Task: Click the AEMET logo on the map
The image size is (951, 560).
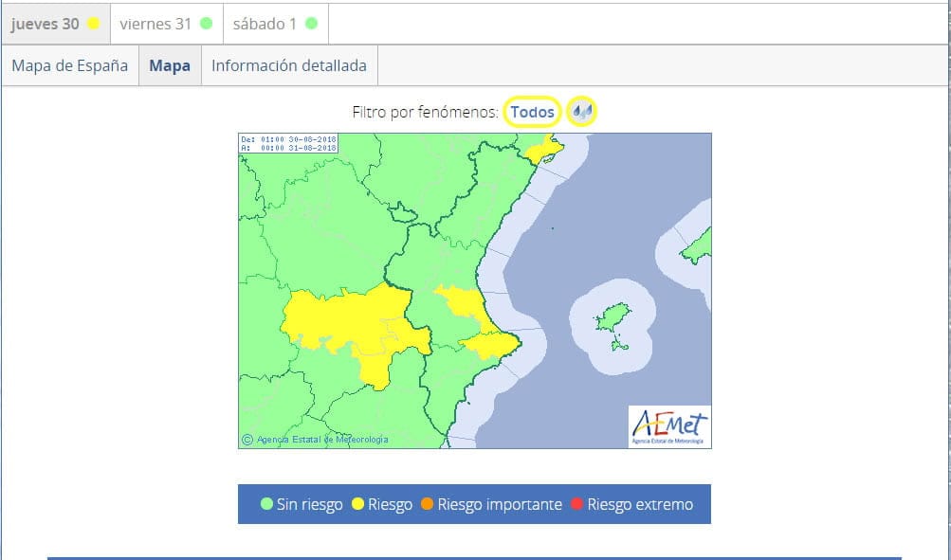Action: pyautogui.click(x=669, y=426)
